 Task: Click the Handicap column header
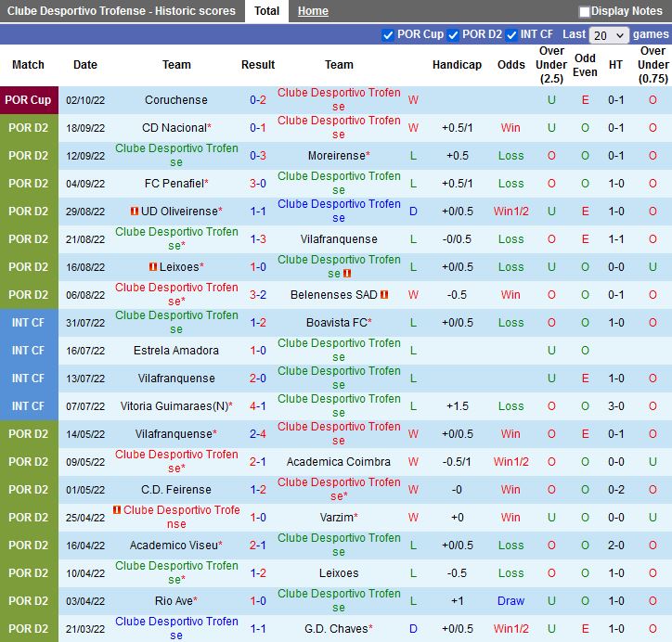tap(457, 65)
